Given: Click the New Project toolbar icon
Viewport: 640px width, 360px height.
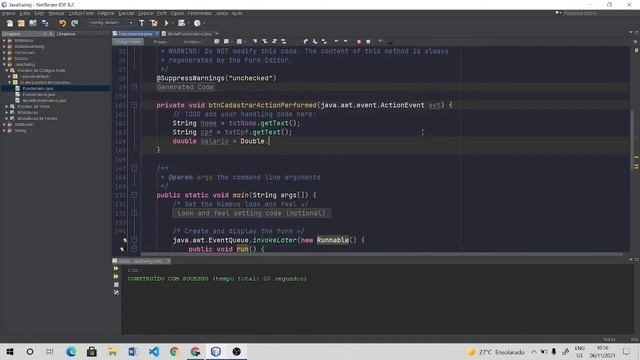Looking at the screenshot, I should [x=21, y=23].
